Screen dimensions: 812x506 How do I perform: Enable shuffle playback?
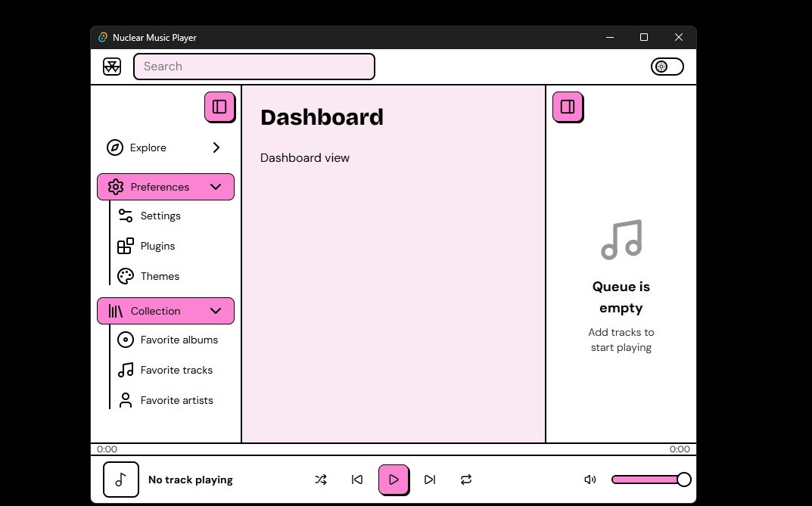pyautogui.click(x=321, y=480)
